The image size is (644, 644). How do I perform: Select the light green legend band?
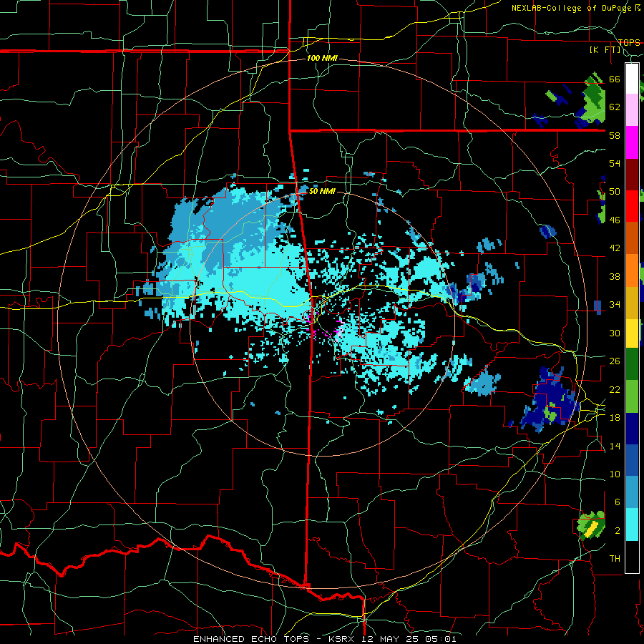[632, 396]
